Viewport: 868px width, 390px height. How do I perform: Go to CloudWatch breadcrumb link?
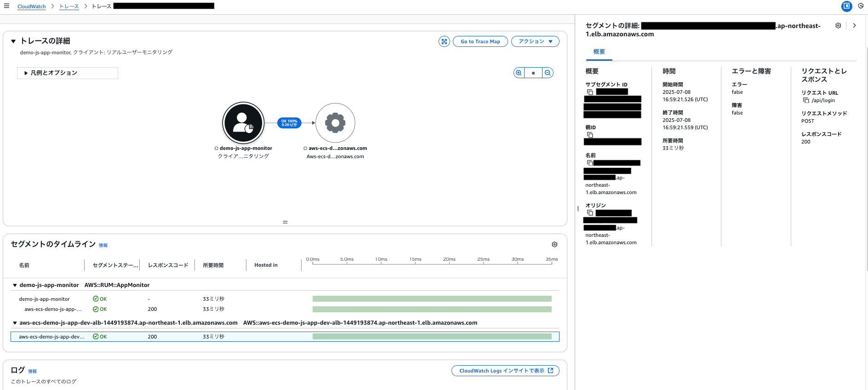point(32,6)
